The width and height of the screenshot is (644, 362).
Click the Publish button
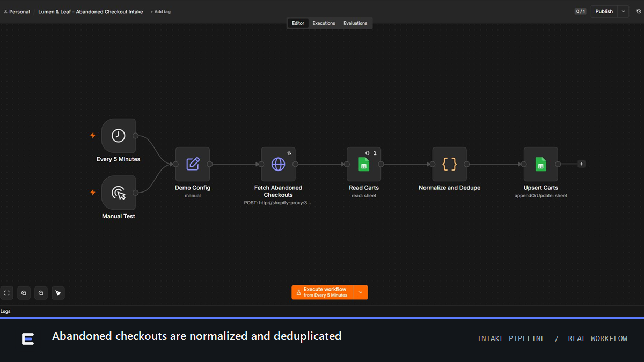click(x=604, y=11)
